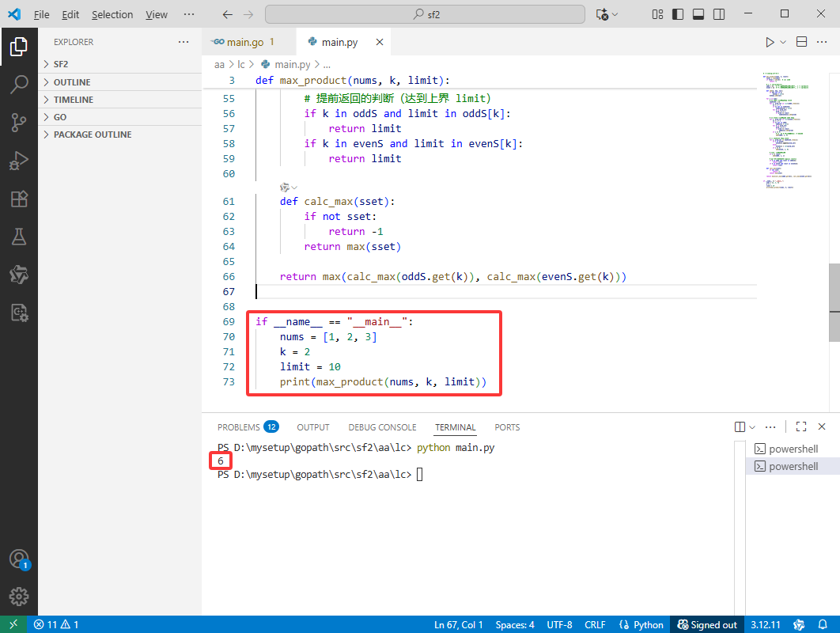Screen dimensions: 840x633
Task: Open the Accounts menu with badge
Action: click(19, 559)
